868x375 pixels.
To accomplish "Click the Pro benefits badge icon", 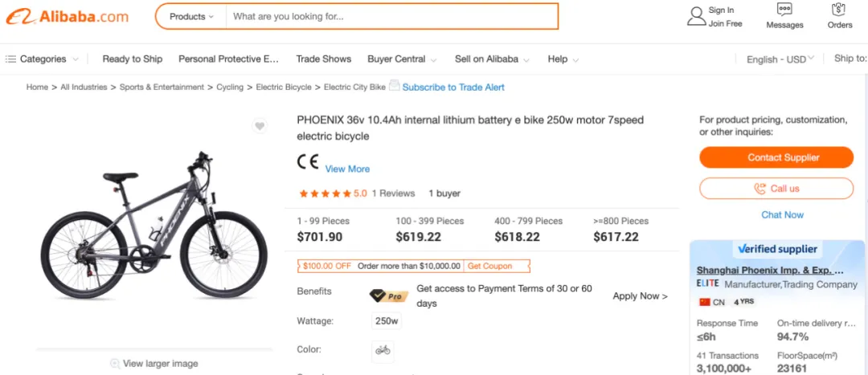I will point(389,296).
